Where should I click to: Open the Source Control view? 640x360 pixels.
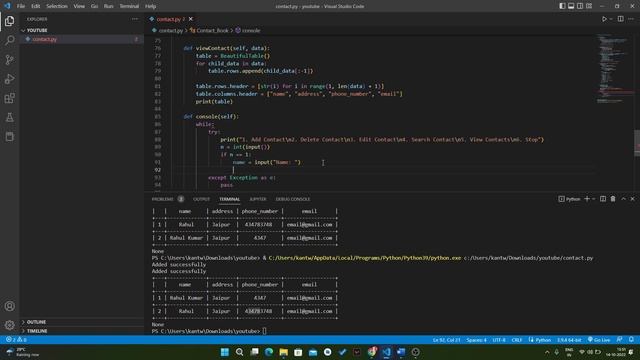point(9,60)
